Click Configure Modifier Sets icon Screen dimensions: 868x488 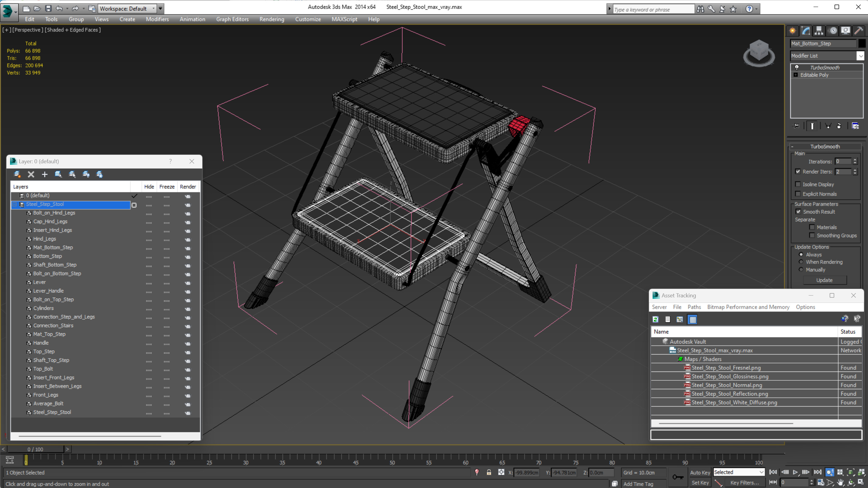(855, 126)
